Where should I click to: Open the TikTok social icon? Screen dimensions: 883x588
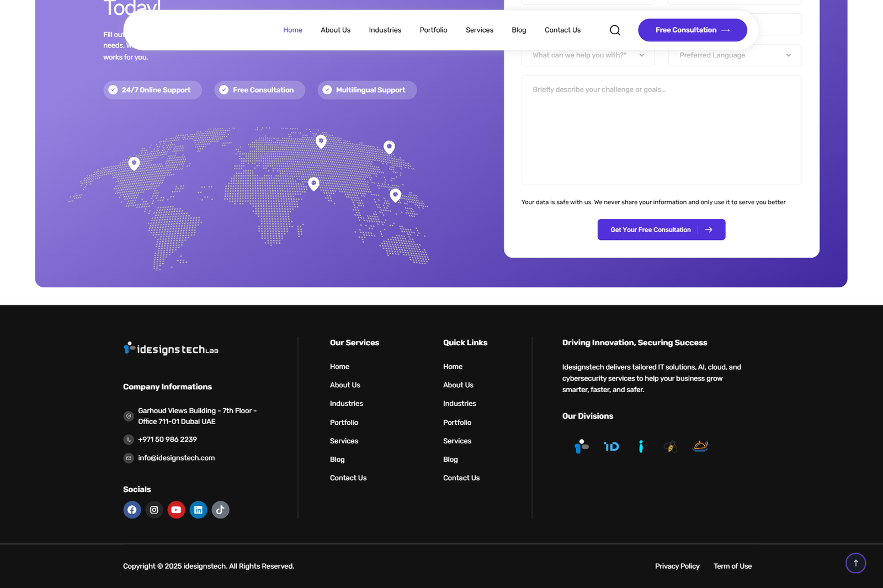220,510
